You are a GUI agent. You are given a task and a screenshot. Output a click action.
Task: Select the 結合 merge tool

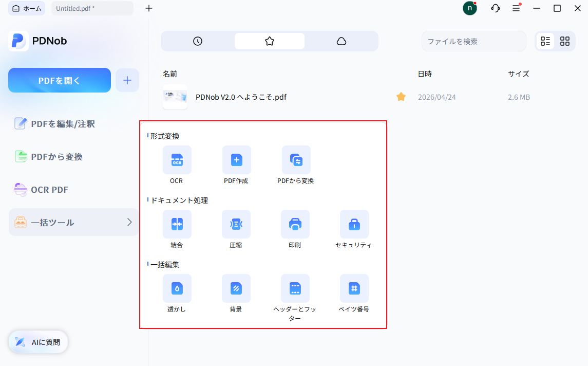177,224
